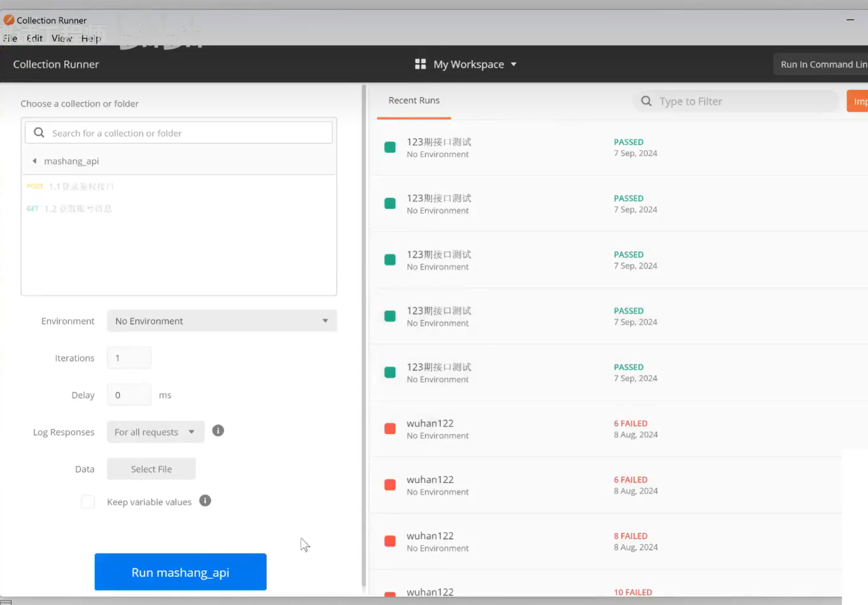The height and width of the screenshot is (605, 868).
Task: Open the Help menu
Action: coord(91,38)
